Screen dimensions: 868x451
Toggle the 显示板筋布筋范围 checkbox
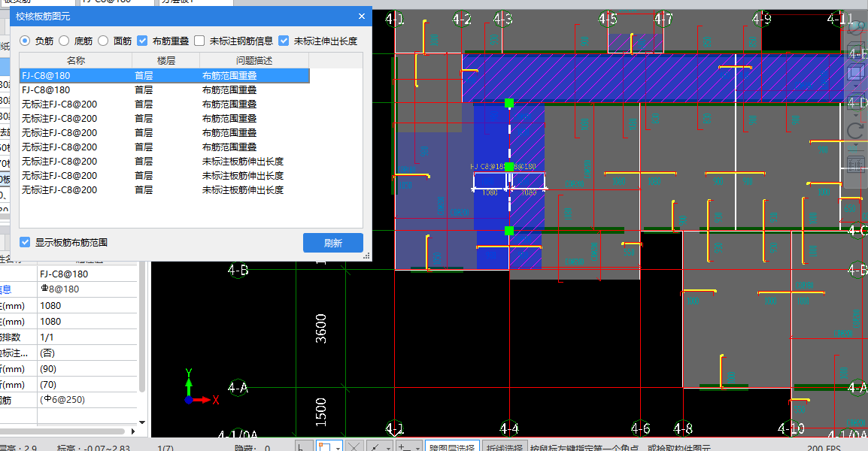pyautogui.click(x=25, y=242)
